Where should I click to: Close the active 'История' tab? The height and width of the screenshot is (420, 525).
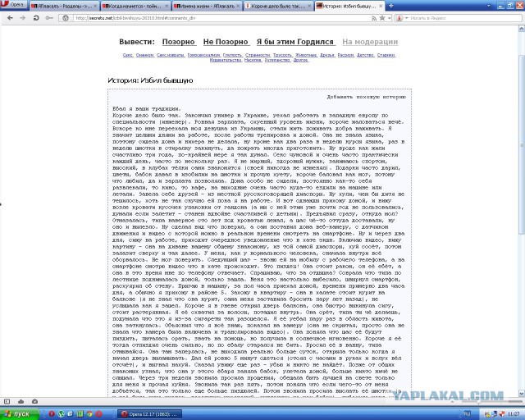pos(381,6)
